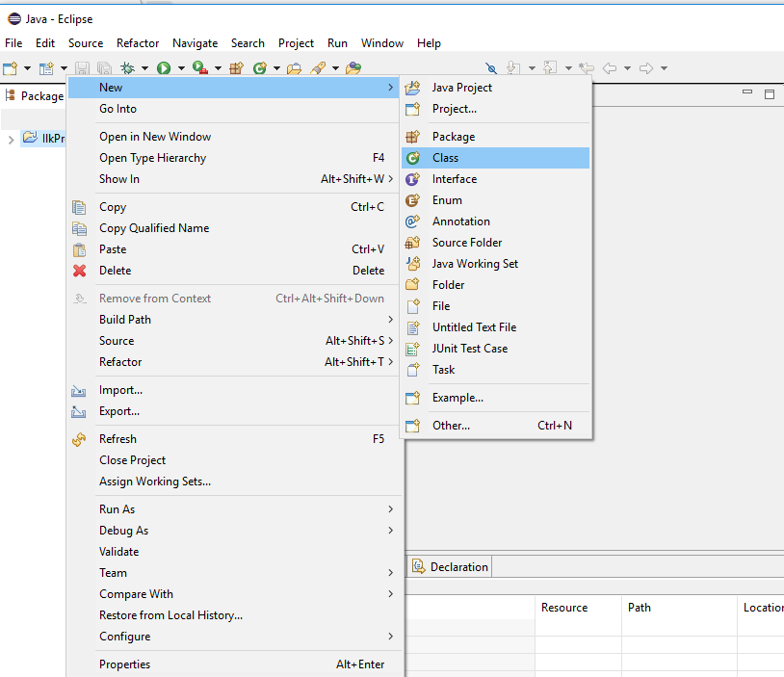Image resolution: width=784 pixels, height=677 pixels.
Task: Click the Next Annotation down-arrow icon
Action: [x=513, y=68]
